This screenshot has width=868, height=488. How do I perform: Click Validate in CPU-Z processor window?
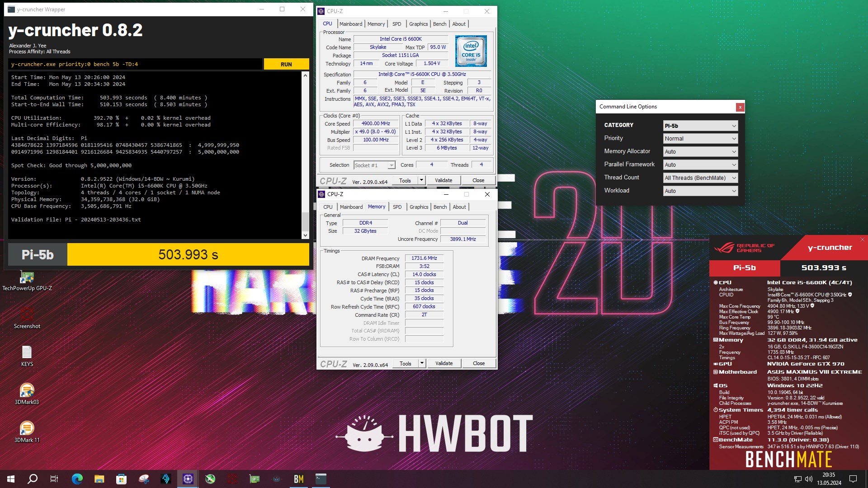(x=443, y=180)
